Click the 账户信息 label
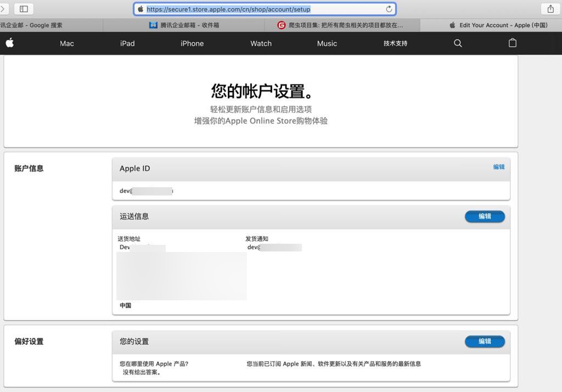Screen dimensions: 562x392 (29, 168)
